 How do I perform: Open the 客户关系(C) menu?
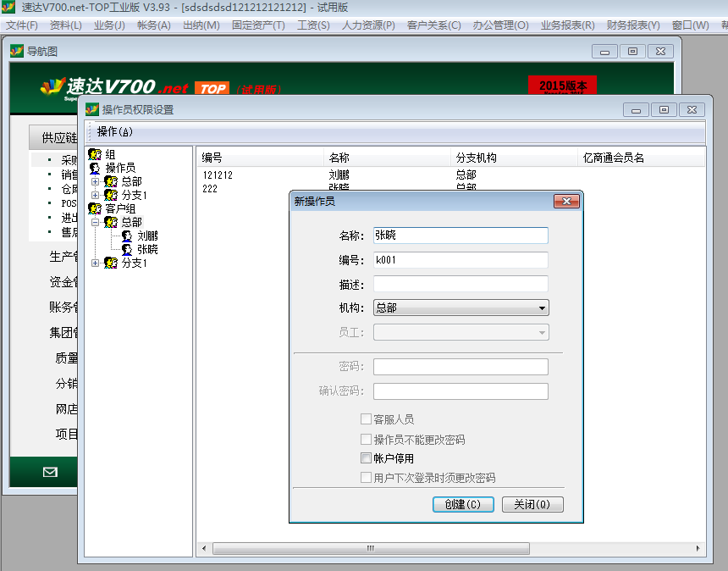tap(433, 25)
